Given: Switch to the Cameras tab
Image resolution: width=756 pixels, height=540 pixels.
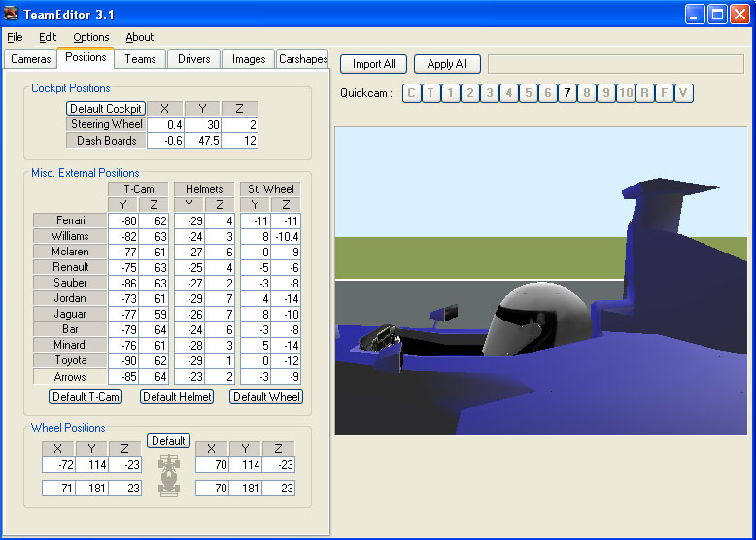Looking at the screenshot, I should (x=30, y=59).
